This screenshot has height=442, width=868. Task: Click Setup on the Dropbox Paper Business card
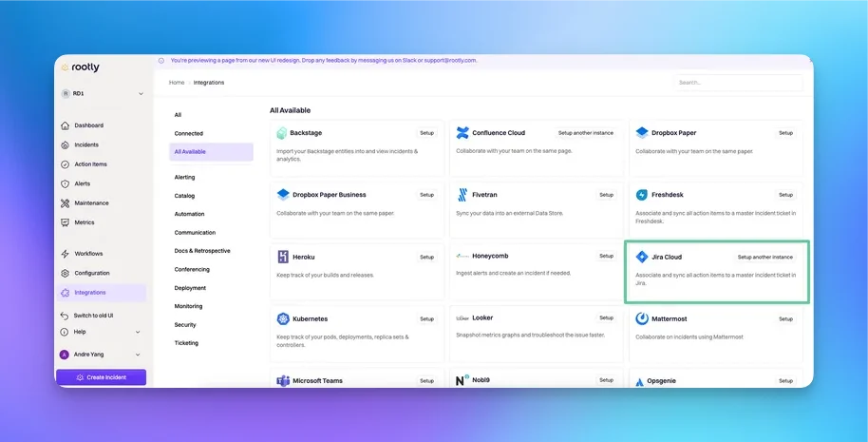point(426,195)
